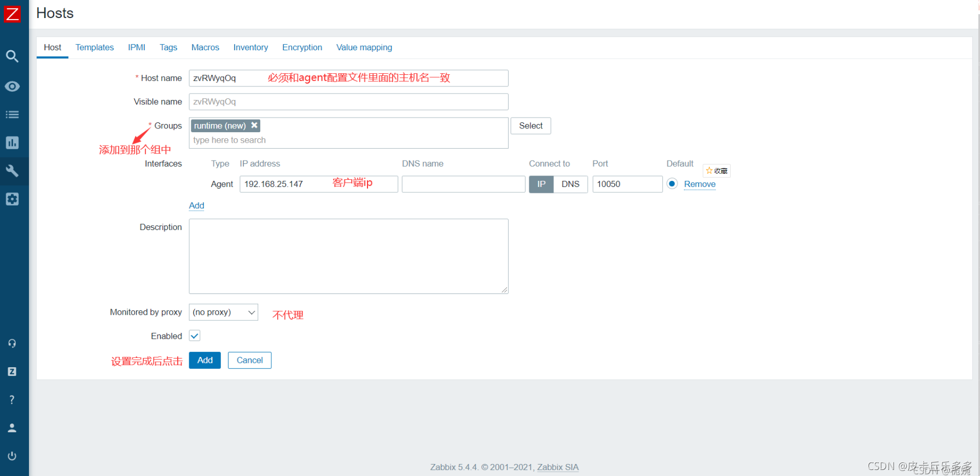Viewport: 980px width, 476px height.
Task: Click the Agent interface type label
Action: click(221, 184)
